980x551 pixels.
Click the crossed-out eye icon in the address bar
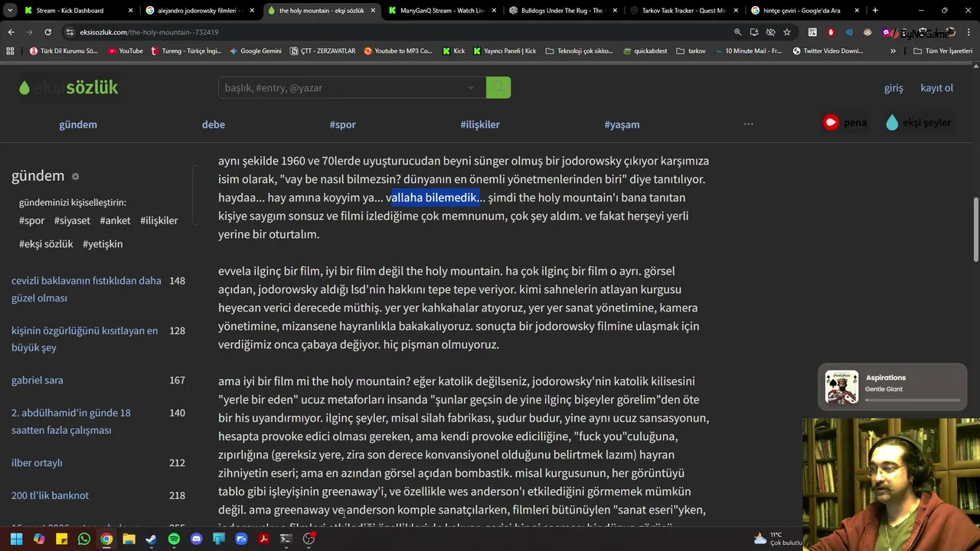(x=770, y=32)
